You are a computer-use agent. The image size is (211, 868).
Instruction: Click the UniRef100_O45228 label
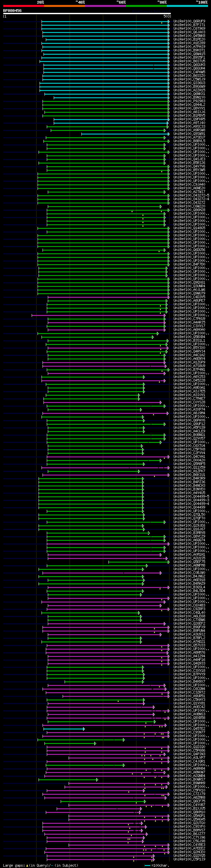pos(190,381)
